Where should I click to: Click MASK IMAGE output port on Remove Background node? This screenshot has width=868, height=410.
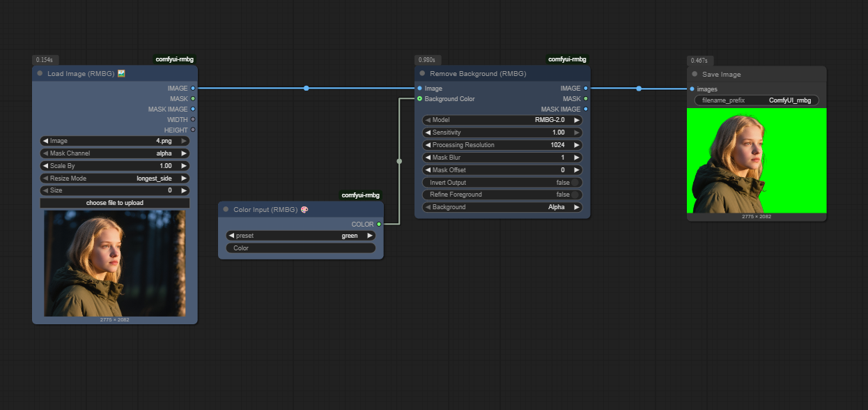586,109
